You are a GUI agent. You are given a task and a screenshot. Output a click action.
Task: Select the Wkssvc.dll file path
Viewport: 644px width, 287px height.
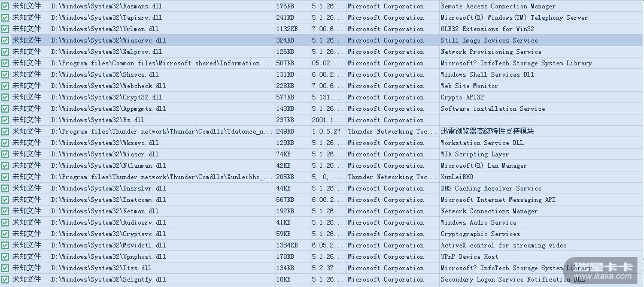105,143
